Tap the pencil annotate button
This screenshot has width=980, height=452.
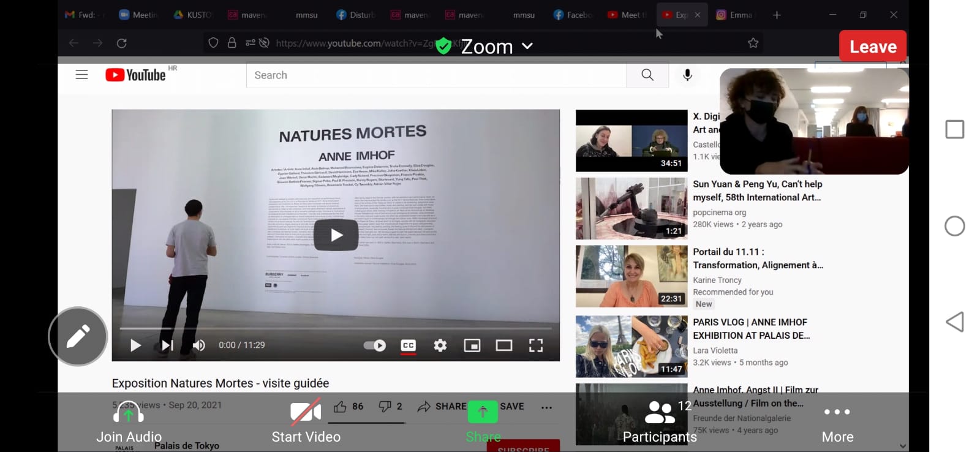(x=78, y=336)
